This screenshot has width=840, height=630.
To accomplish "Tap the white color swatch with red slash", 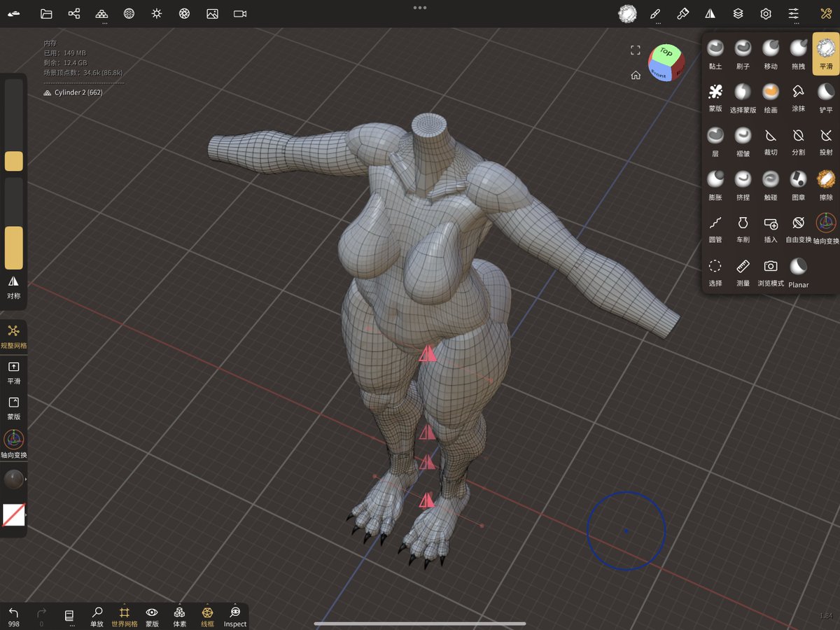I will point(13,515).
